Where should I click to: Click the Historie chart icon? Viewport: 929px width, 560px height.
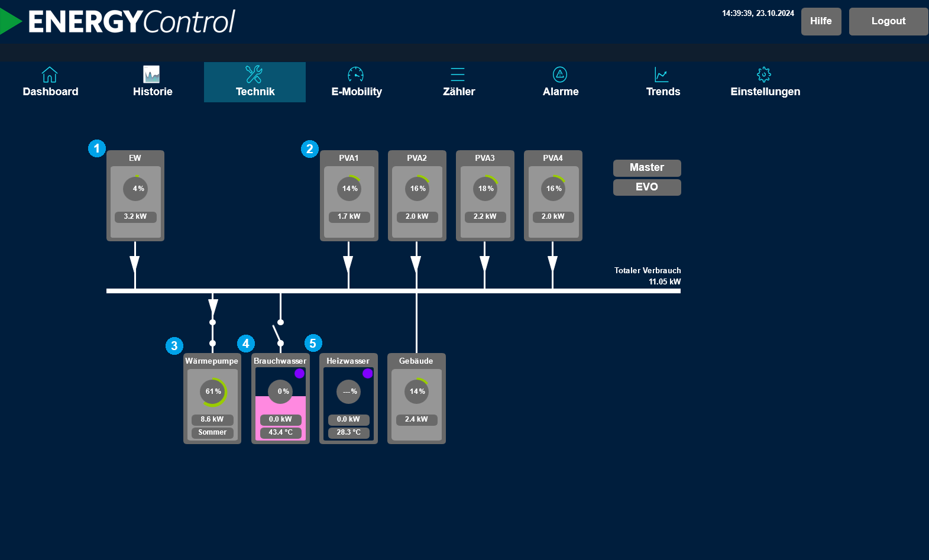click(151, 75)
